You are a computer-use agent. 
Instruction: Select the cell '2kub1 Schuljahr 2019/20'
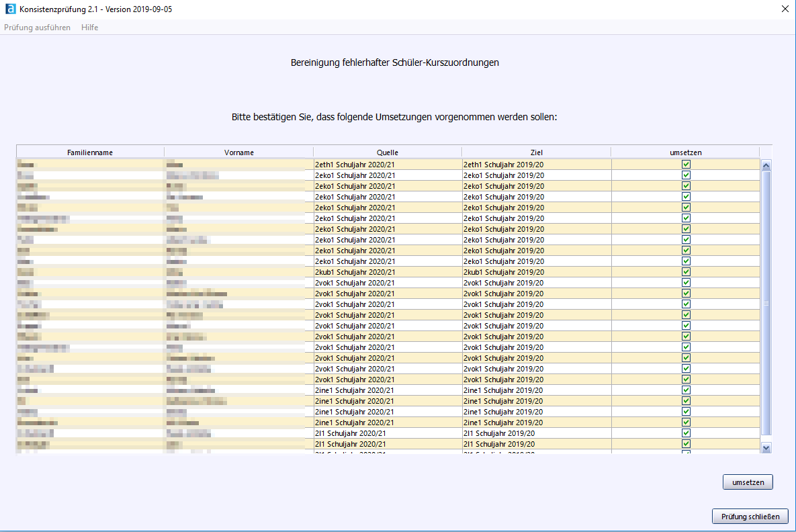coord(536,272)
